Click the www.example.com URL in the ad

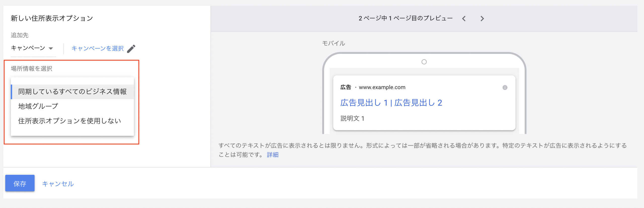click(x=382, y=87)
